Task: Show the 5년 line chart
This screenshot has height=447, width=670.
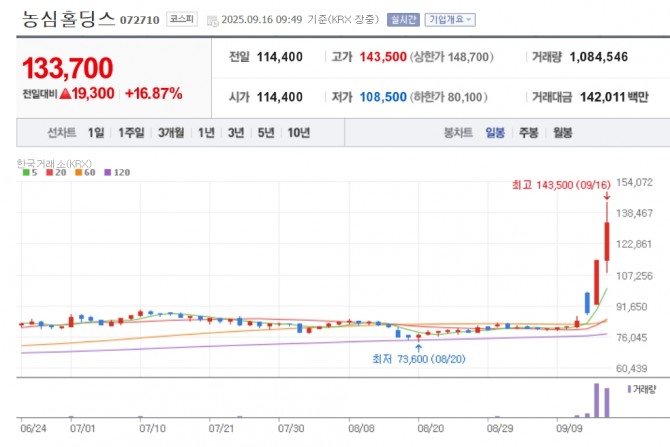Action: (266, 133)
